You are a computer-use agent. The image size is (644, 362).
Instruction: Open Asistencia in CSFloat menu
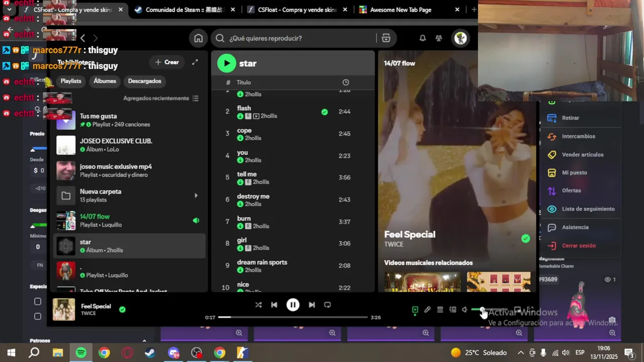[x=575, y=227]
